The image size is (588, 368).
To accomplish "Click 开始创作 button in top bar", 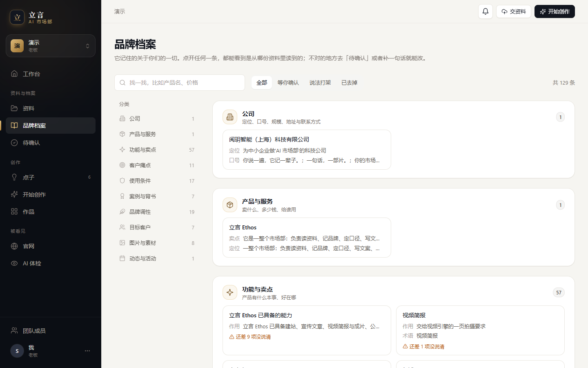I will tap(555, 11).
